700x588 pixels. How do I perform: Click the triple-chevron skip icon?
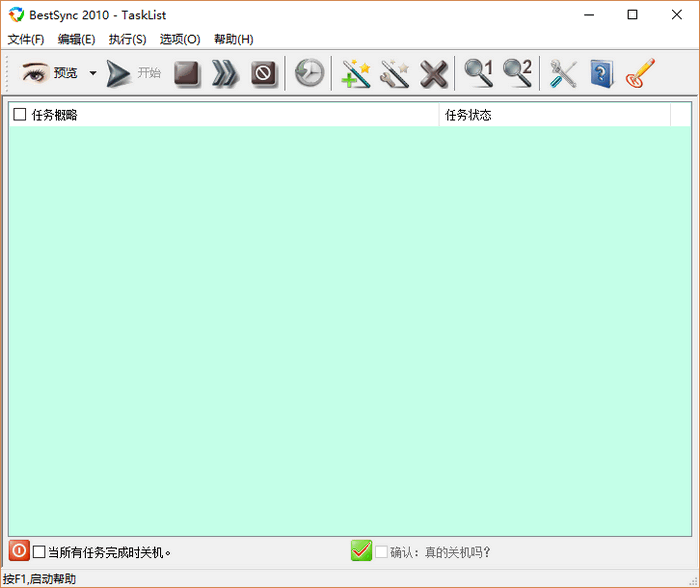(225, 73)
